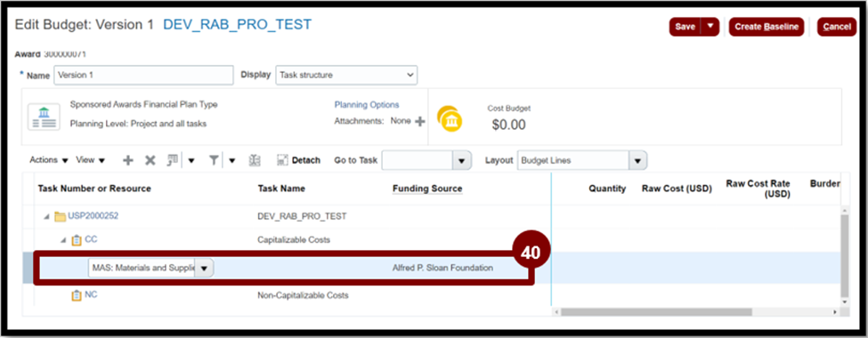Click the add attachment plus icon
Image resolution: width=868 pixels, height=338 pixels.
(x=420, y=122)
